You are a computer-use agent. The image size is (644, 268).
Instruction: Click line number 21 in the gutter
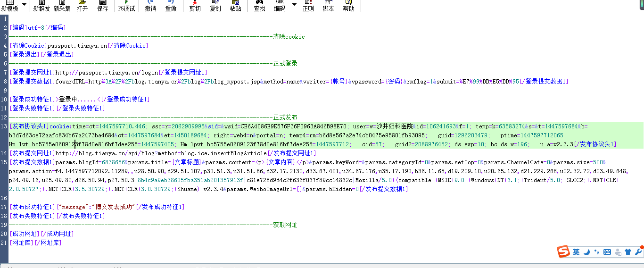coord(4,243)
